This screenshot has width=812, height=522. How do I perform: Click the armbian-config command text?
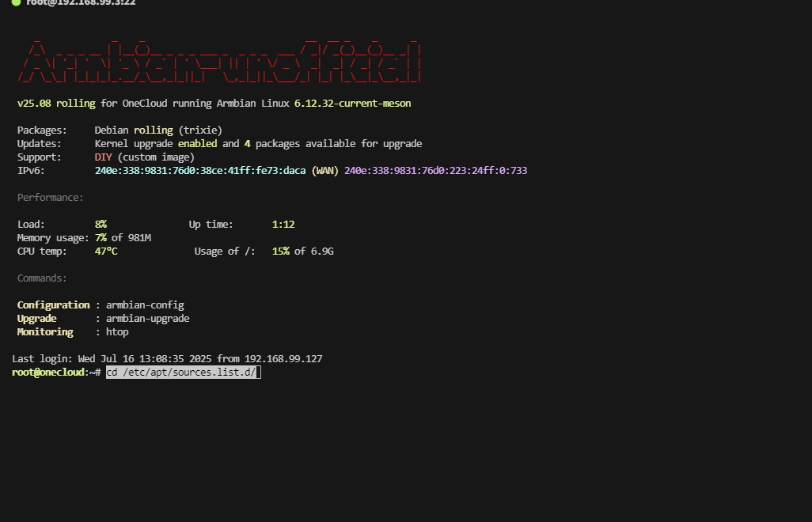[x=145, y=304]
